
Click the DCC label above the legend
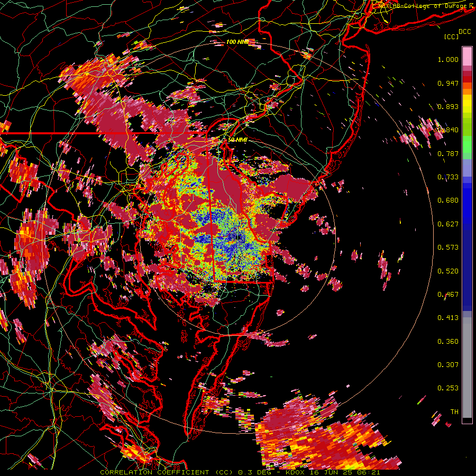(x=465, y=32)
